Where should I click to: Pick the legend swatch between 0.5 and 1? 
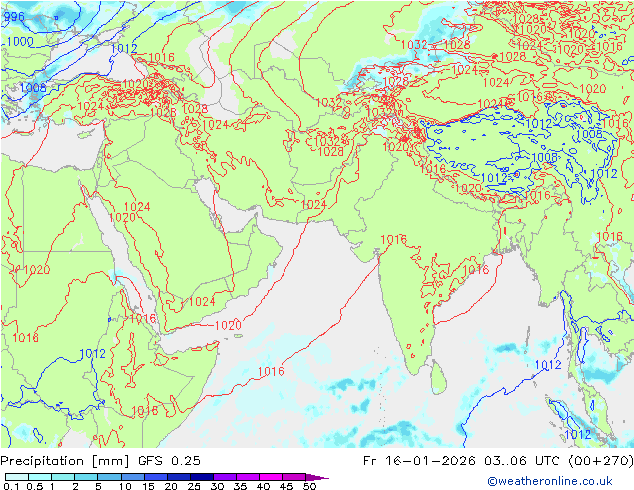(40, 477)
